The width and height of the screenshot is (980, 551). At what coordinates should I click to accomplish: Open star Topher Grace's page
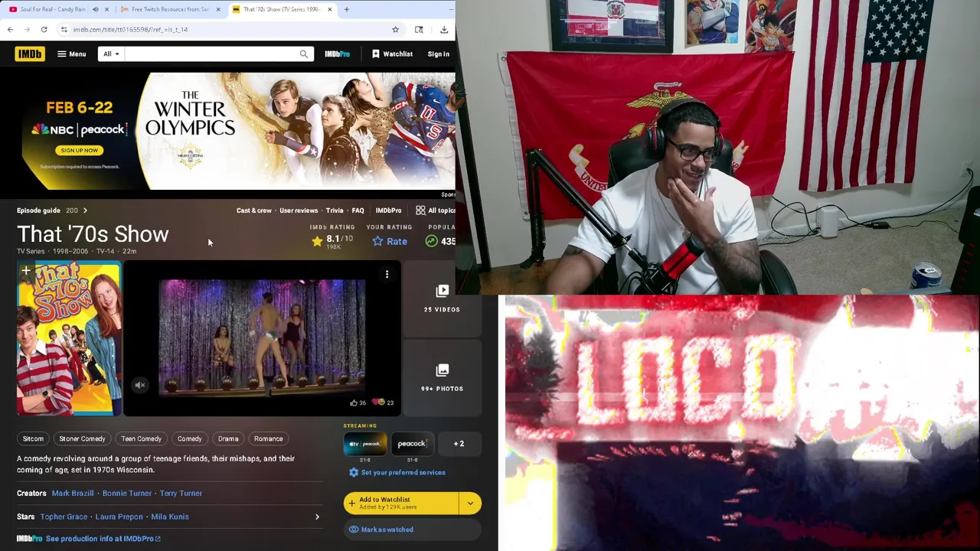point(64,517)
